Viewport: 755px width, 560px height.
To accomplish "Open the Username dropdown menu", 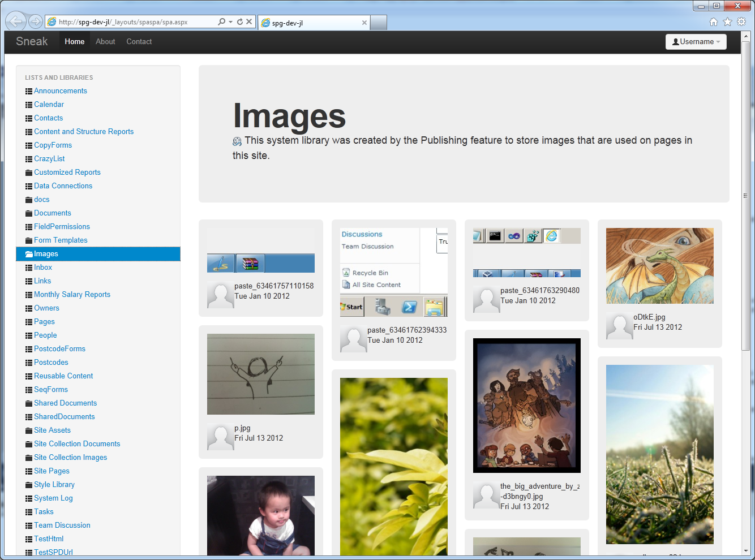I will pos(696,42).
